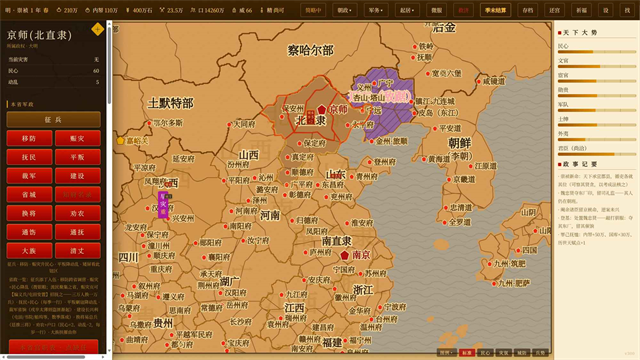The width and height of the screenshot is (640, 360).
Task: Click the 清丈 button
Action: [x=78, y=251]
